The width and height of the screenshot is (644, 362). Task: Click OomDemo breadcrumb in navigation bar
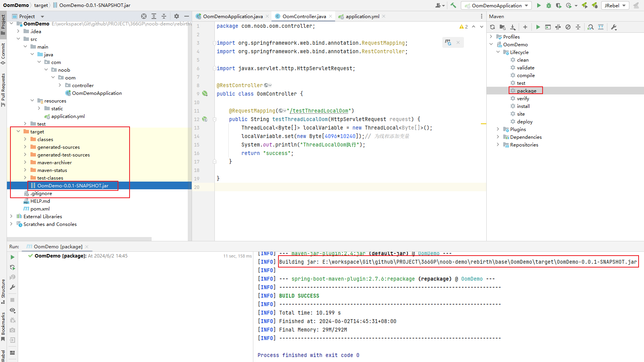point(16,5)
